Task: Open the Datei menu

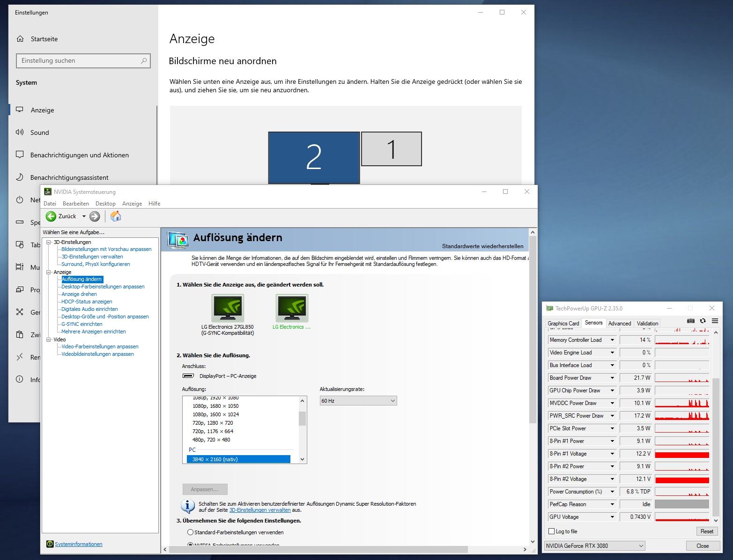Action: [x=50, y=204]
